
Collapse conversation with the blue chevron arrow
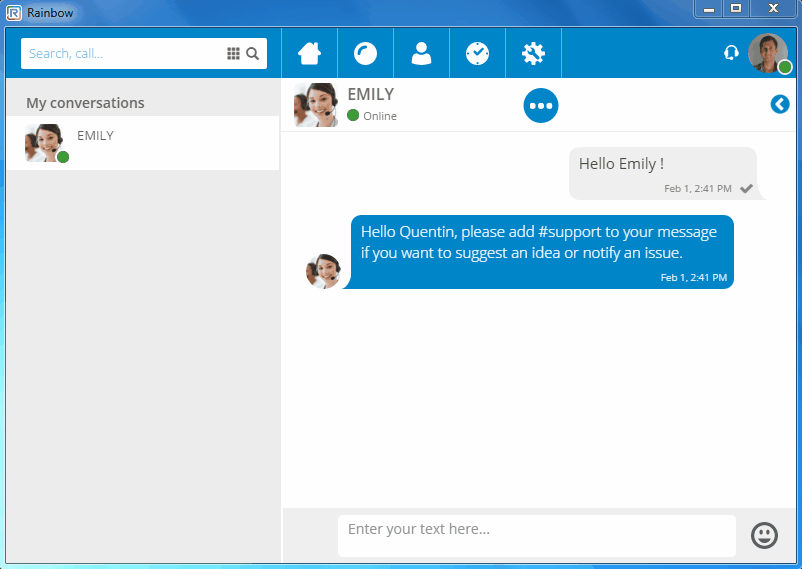click(780, 104)
